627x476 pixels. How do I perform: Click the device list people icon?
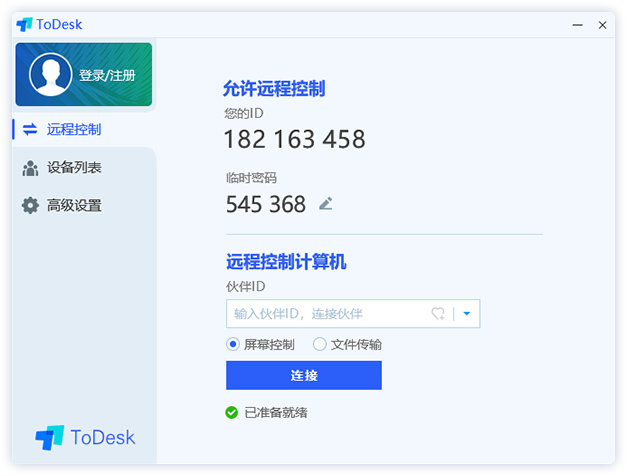(x=30, y=168)
